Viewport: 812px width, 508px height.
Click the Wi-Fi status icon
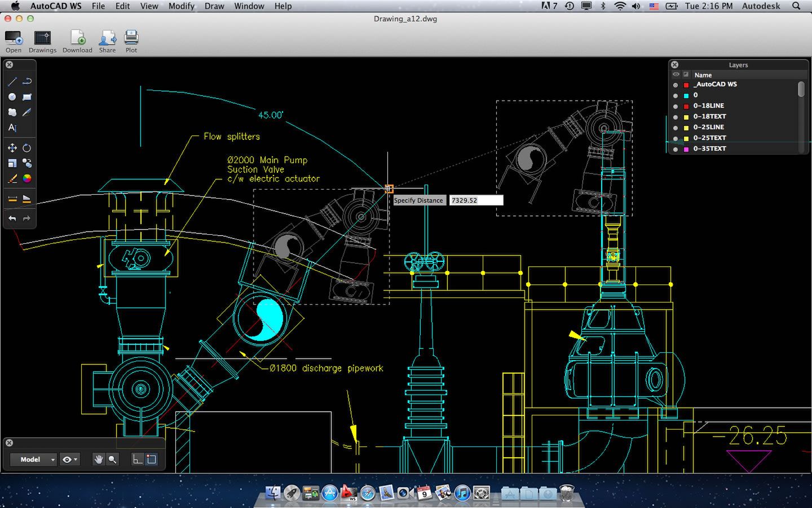[x=620, y=6]
